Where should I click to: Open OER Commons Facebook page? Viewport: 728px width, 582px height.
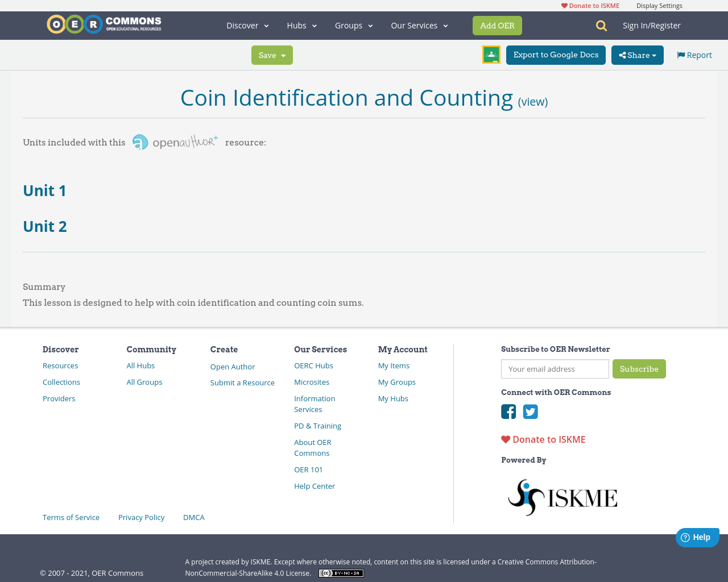click(x=508, y=410)
